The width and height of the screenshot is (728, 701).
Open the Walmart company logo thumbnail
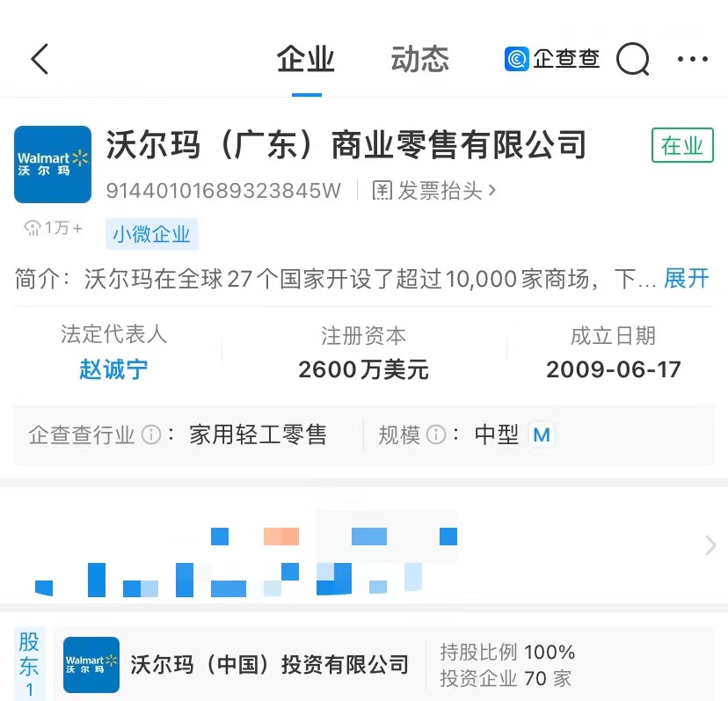(53, 164)
